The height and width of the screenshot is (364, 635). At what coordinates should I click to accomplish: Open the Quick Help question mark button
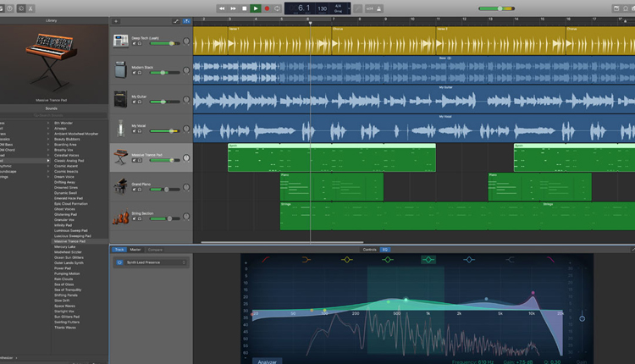coord(9,8)
